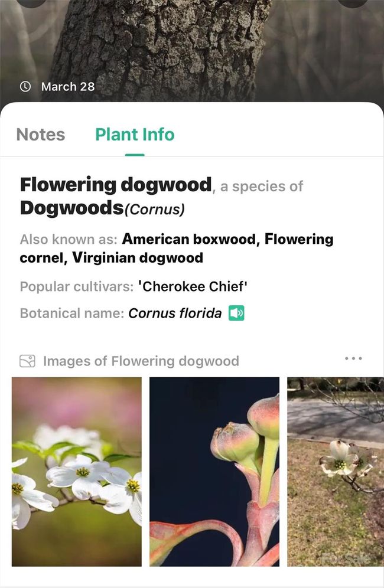The image size is (384, 588).
Task: Open the white dogwood blossoms thumbnail
Action: (x=77, y=472)
